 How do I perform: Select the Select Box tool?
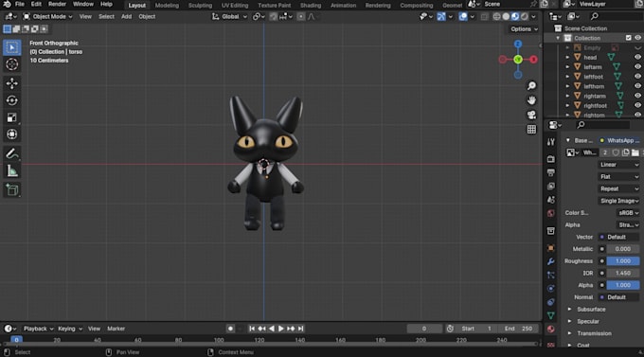[x=12, y=47]
